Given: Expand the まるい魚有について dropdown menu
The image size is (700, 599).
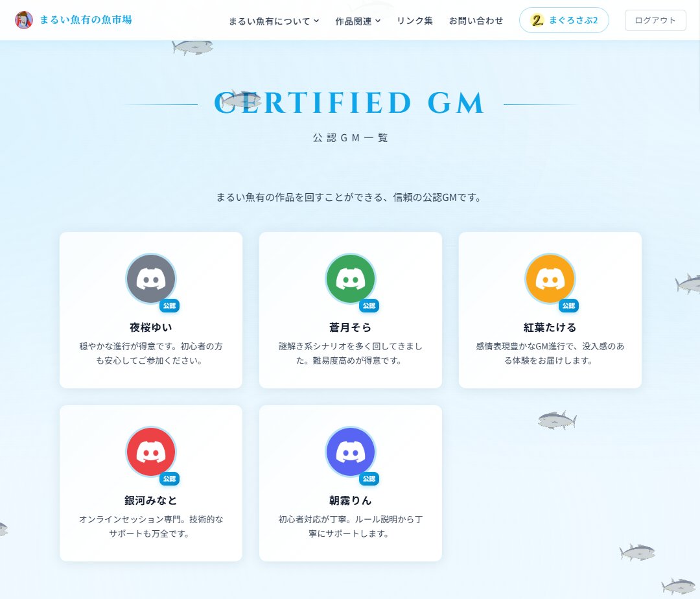Looking at the screenshot, I should pos(274,21).
